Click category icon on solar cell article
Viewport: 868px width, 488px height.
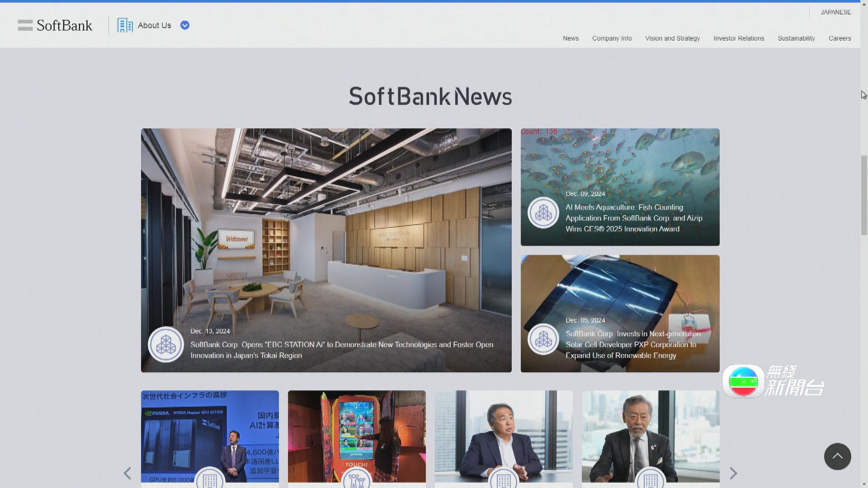[543, 339]
